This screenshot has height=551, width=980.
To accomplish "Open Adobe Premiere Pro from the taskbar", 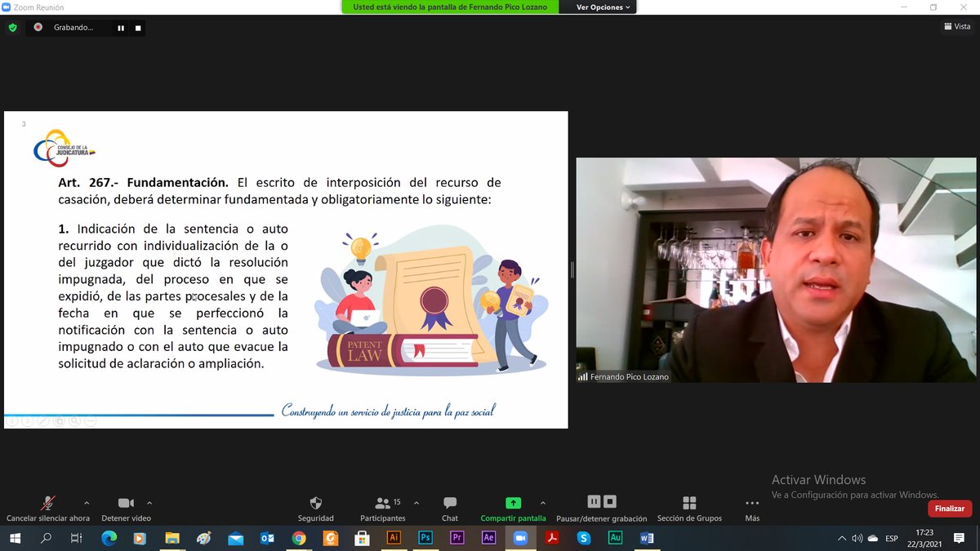I will pos(457,538).
